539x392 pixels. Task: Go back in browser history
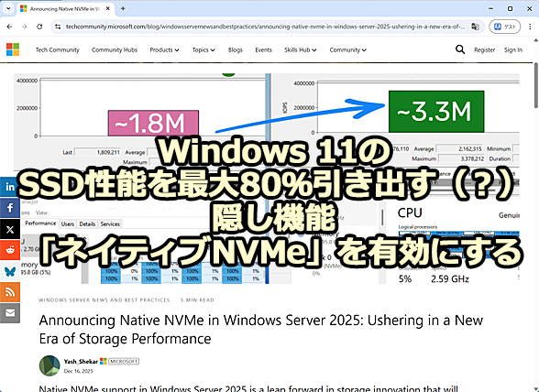(x=9, y=27)
